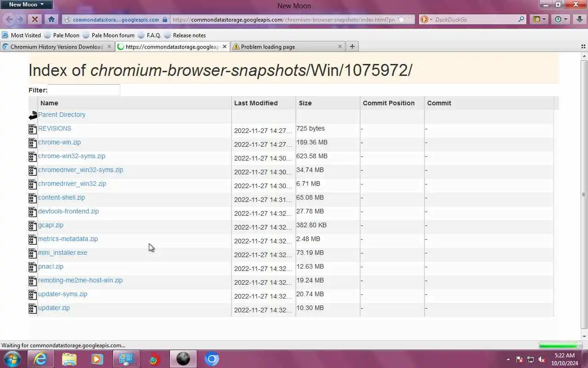Image resolution: width=588 pixels, height=368 pixels.
Task: Download mini_installer.exe
Action: pos(62,253)
